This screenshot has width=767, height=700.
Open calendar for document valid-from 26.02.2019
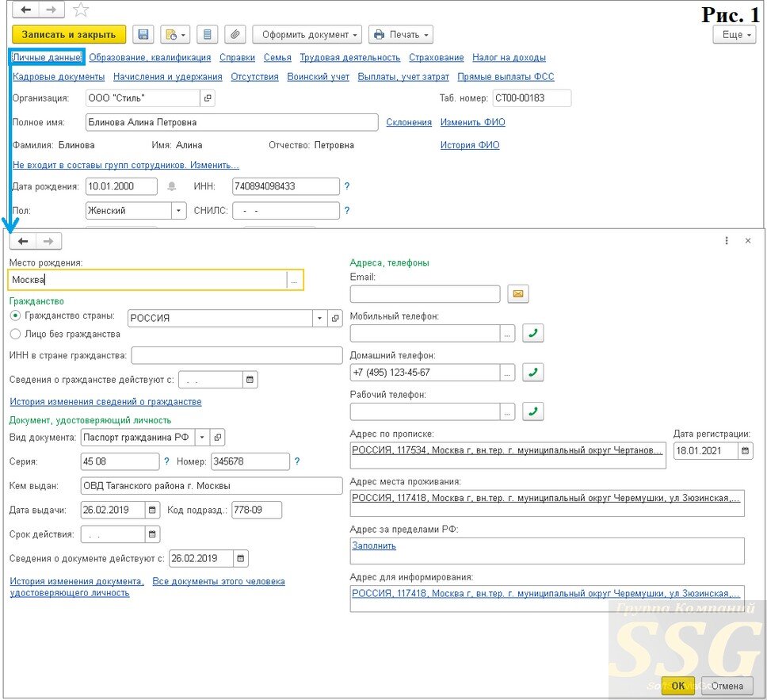[241, 559]
